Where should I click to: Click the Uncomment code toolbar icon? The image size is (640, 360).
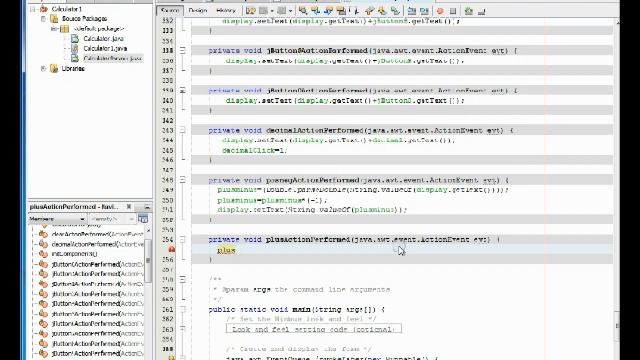pyautogui.click(x=482, y=11)
